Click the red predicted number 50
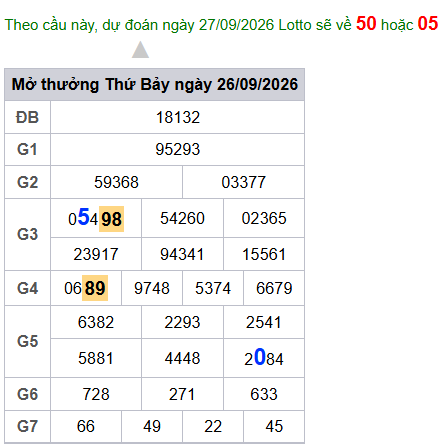 click(x=366, y=24)
